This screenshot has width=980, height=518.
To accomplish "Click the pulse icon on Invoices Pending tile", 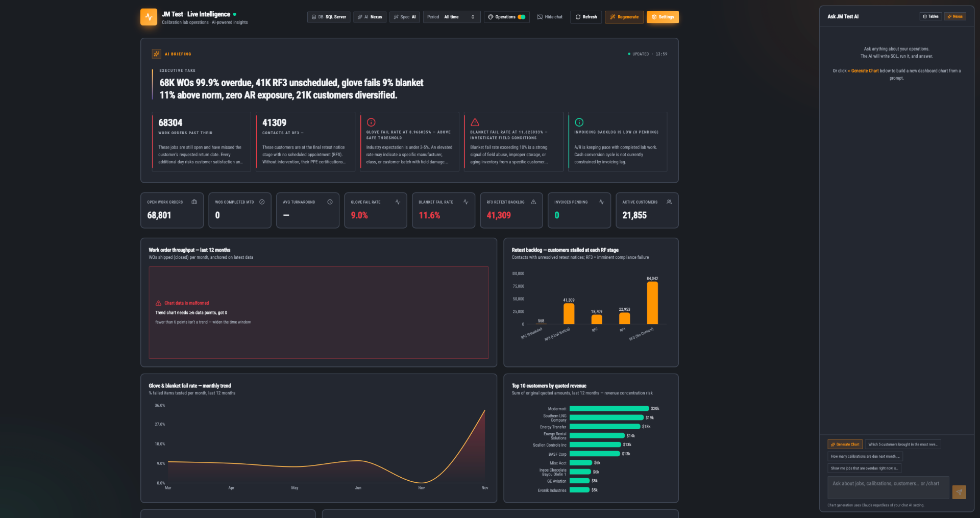I will click(601, 202).
